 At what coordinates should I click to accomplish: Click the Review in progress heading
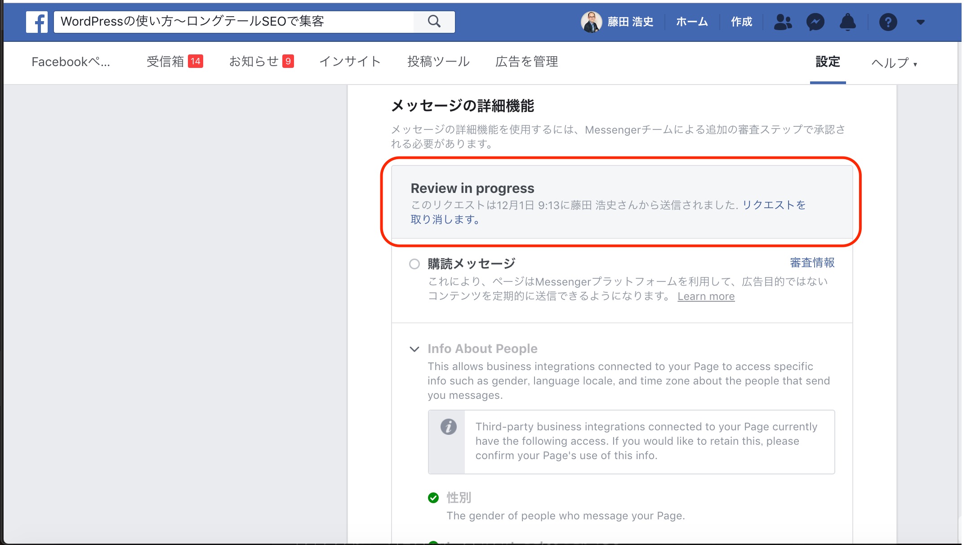point(472,188)
